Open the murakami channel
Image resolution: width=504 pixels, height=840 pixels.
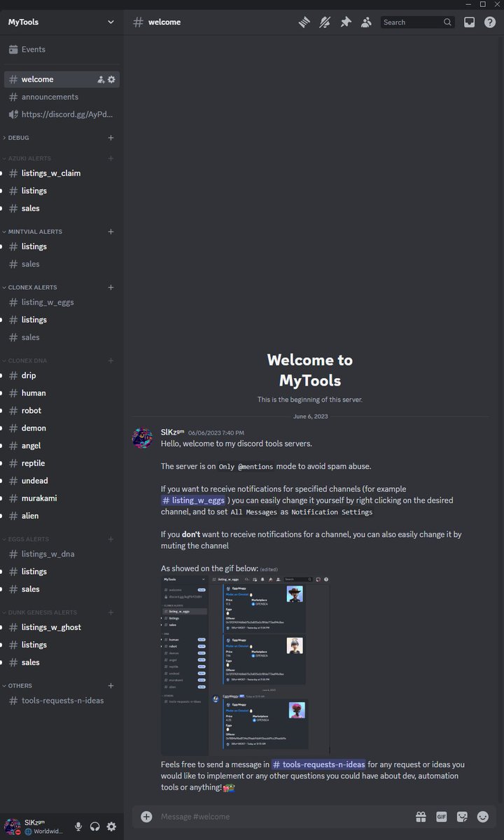(62, 498)
